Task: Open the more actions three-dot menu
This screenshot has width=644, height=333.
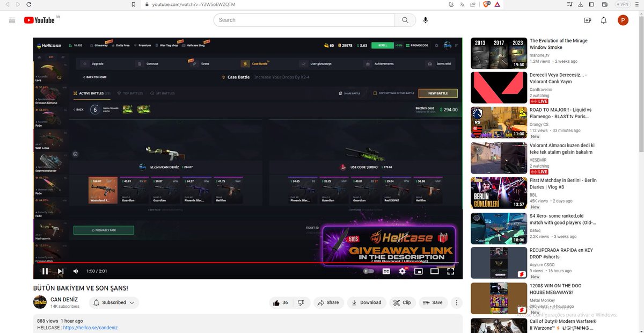Action: coord(457,302)
